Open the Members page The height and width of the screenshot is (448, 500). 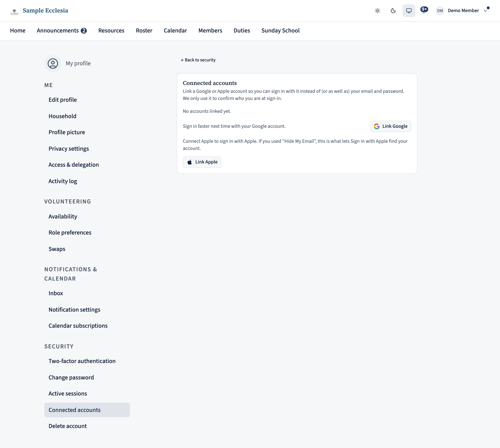click(x=210, y=31)
